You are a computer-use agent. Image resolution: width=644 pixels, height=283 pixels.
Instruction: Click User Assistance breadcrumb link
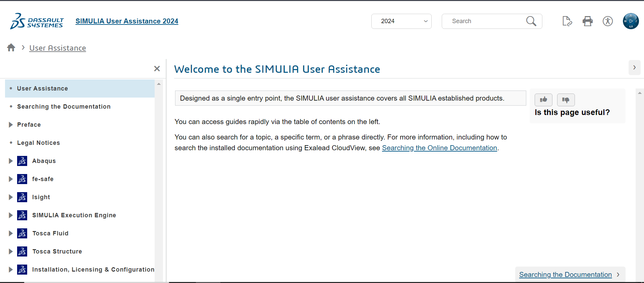click(58, 48)
